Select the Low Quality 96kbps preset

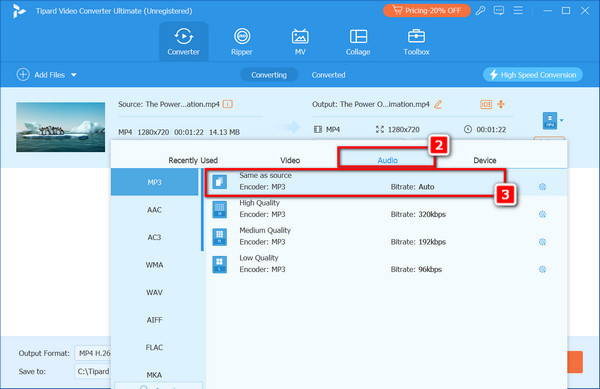coord(386,264)
